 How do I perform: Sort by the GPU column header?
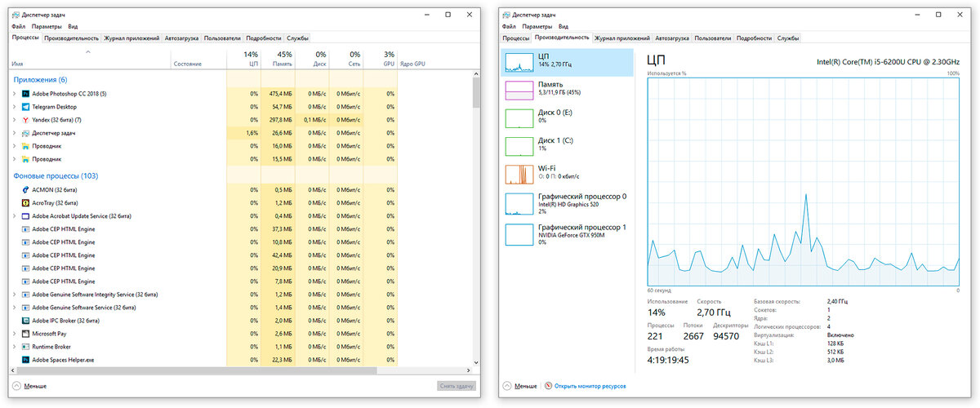(x=381, y=59)
